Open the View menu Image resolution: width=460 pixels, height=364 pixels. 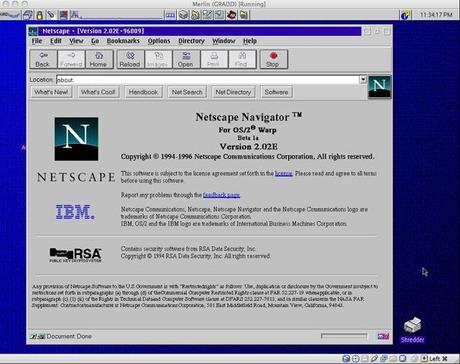pyautogui.click(x=76, y=41)
